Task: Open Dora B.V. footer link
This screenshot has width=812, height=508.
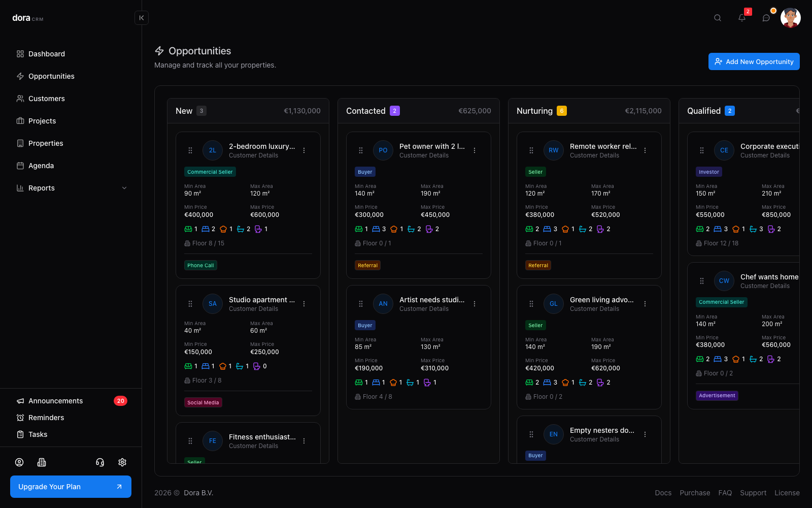Action: point(198,493)
